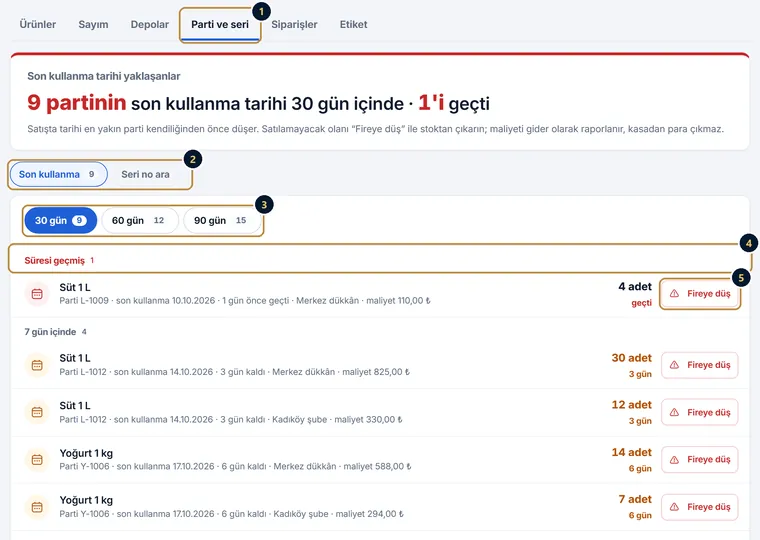760x540 pixels.
Task: Filter by 60 gün
Action: coord(140,221)
